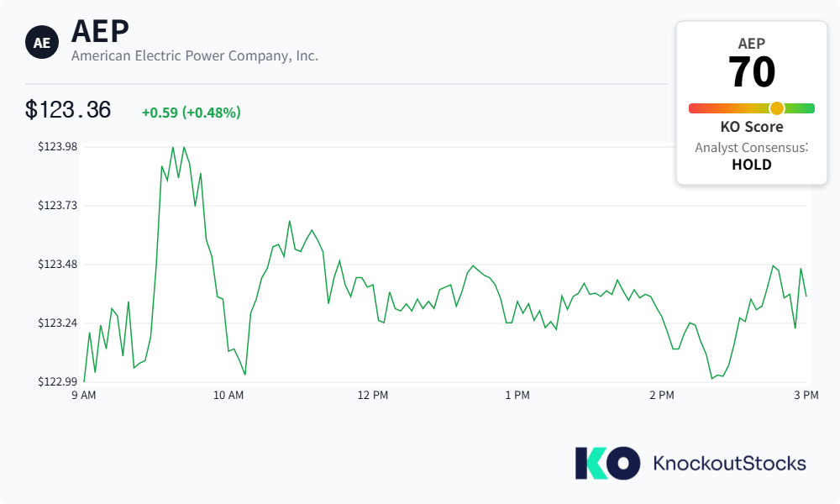Click the 9 AM time axis label

click(84, 396)
